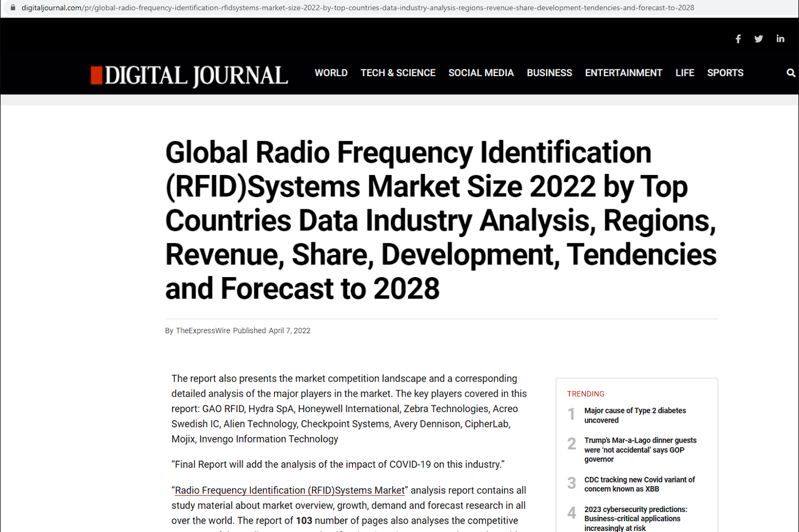The height and width of the screenshot is (532, 799).
Task: Open the BUSINESS section
Action: [x=549, y=73]
